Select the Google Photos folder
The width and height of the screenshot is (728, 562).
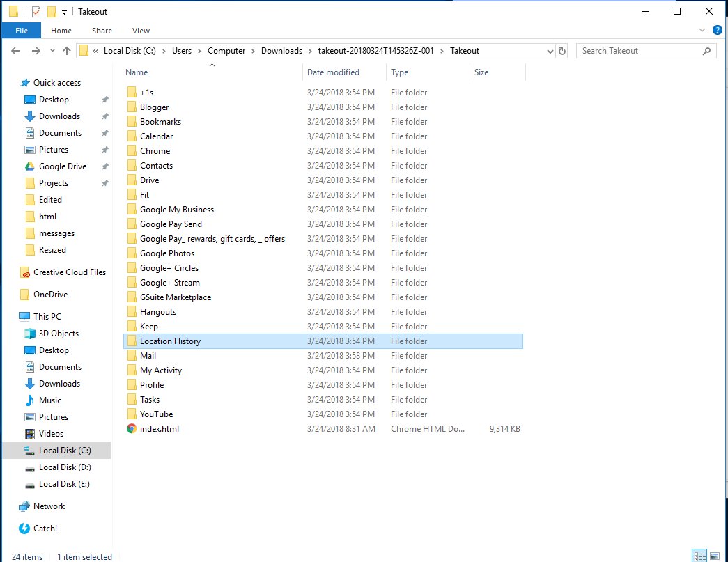pyautogui.click(x=166, y=253)
